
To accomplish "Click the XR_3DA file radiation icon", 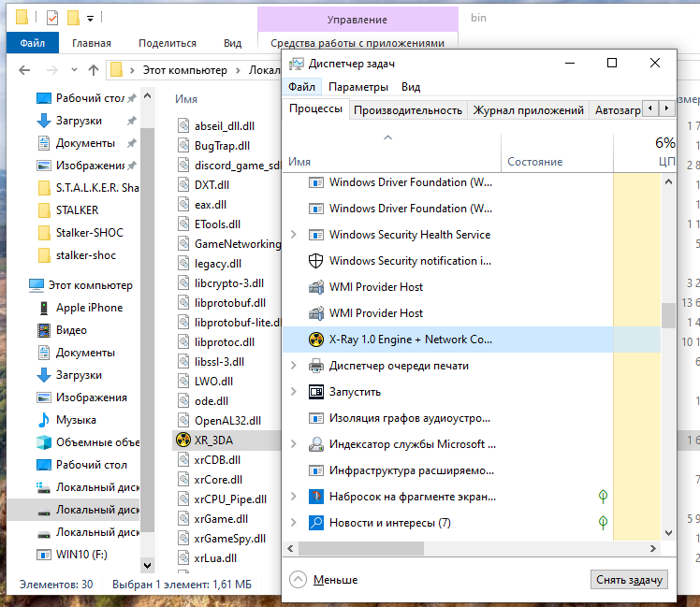I will [182, 439].
